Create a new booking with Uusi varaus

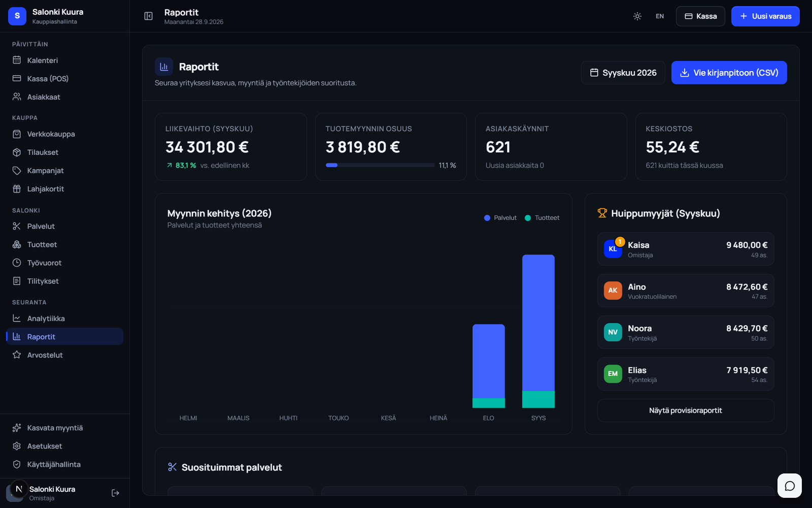tap(765, 16)
